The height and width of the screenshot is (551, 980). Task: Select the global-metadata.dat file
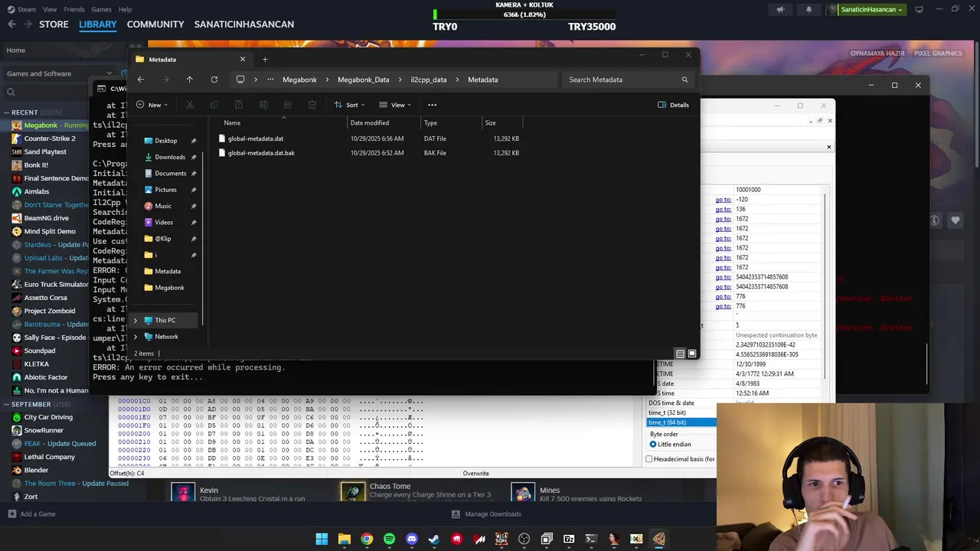click(x=255, y=139)
